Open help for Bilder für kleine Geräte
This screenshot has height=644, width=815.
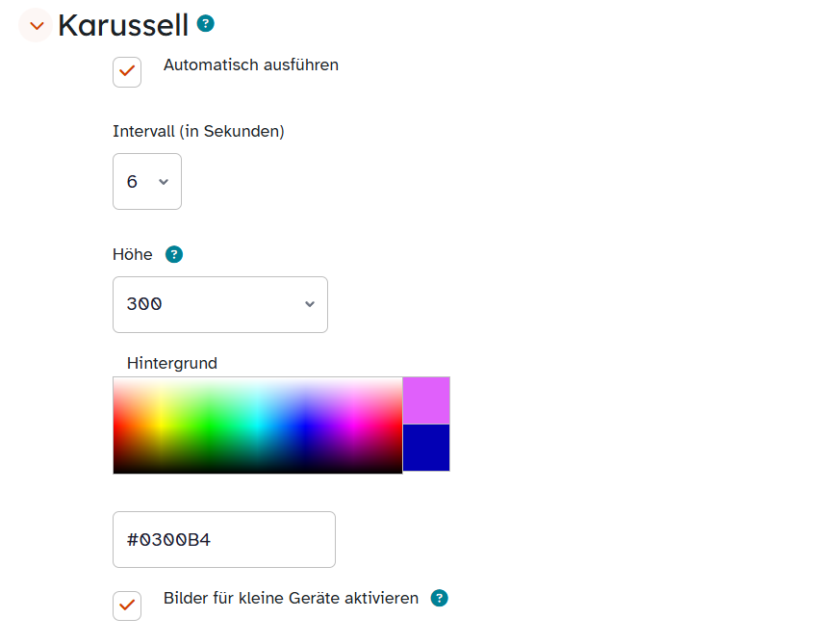coord(439,598)
